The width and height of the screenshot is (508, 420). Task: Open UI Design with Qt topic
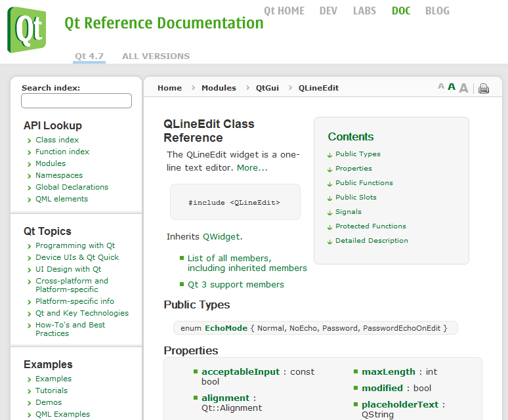click(x=68, y=269)
